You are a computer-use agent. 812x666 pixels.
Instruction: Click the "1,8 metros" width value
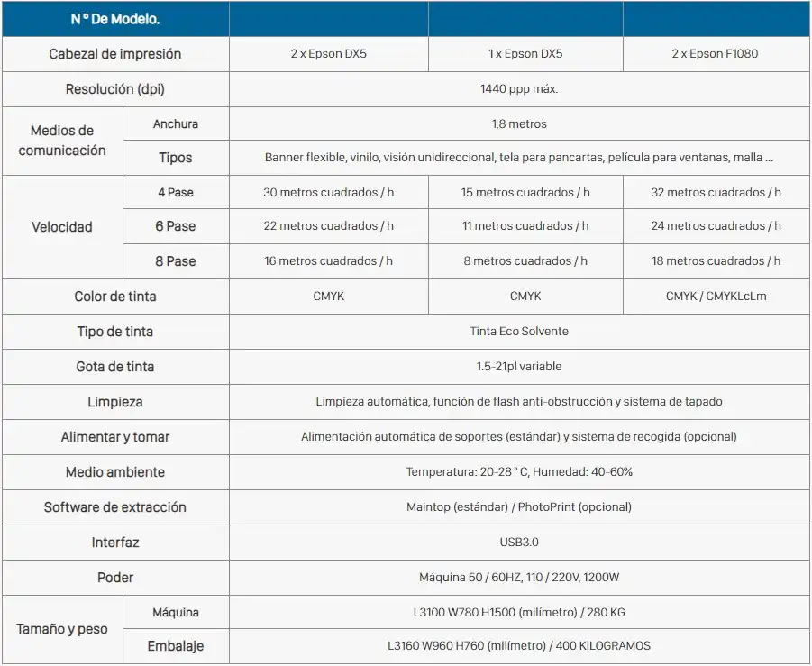(519, 123)
